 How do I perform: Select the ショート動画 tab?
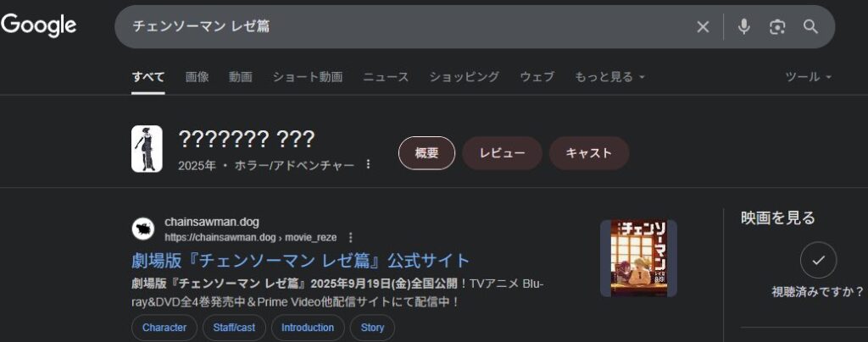[x=307, y=77]
